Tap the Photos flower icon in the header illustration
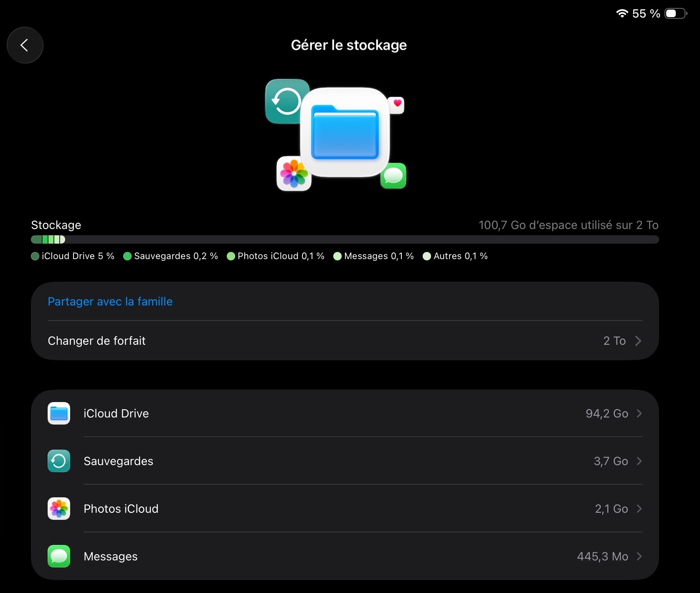The image size is (700, 593). pos(294,173)
